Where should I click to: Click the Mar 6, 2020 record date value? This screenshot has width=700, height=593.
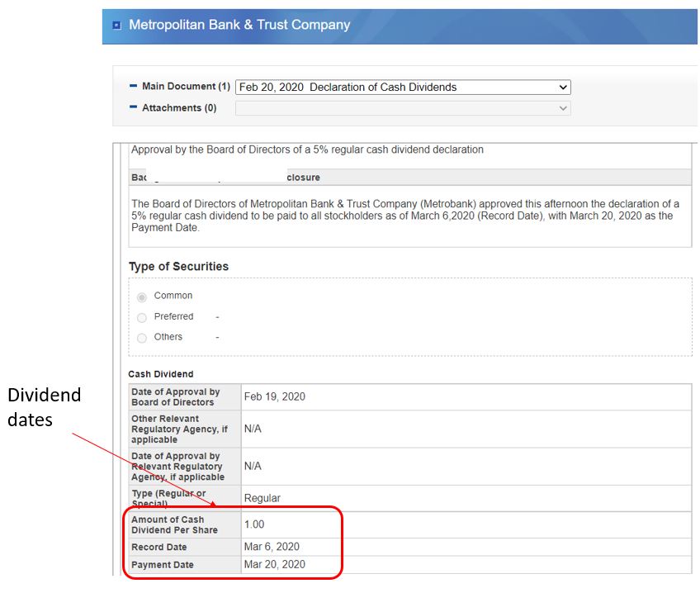click(272, 547)
